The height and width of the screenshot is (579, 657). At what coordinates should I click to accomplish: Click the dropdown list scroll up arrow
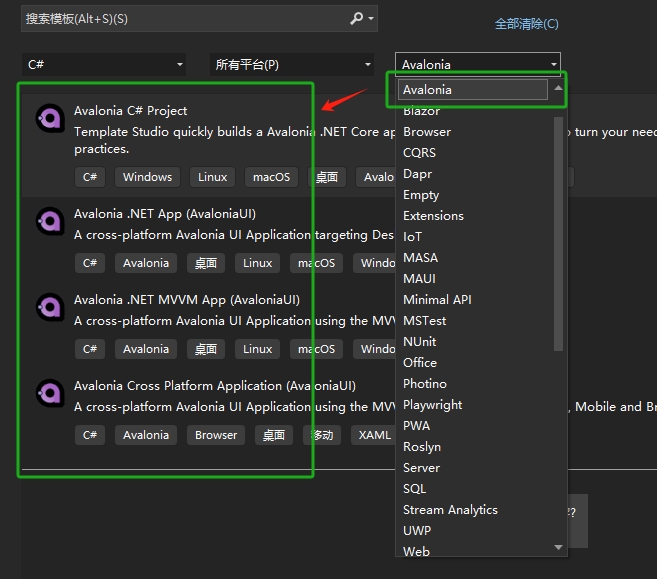point(558,88)
